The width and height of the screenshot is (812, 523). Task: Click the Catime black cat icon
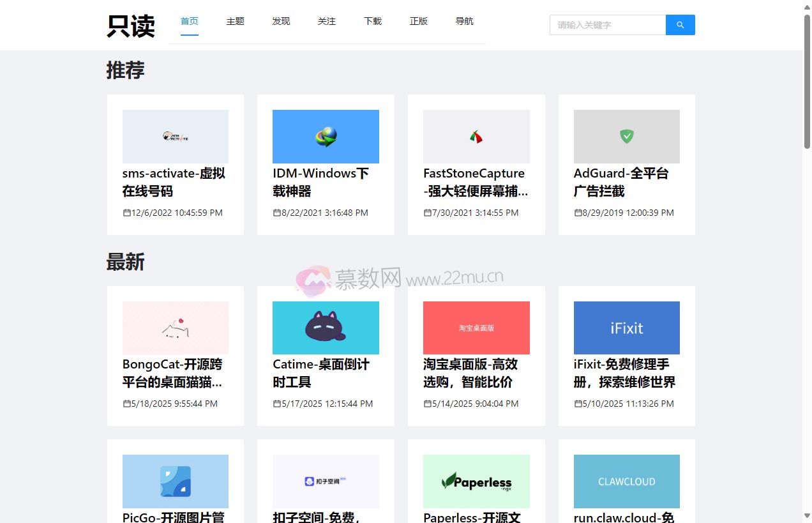pyautogui.click(x=326, y=328)
